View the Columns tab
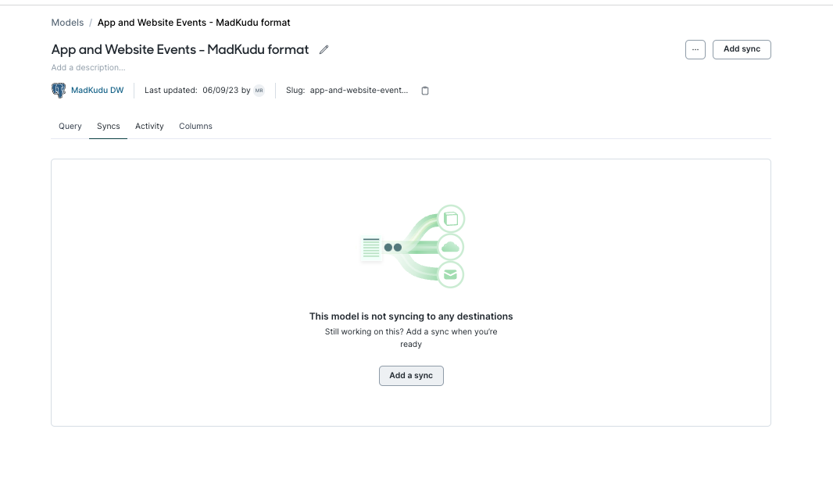The height and width of the screenshot is (504, 833). (195, 127)
